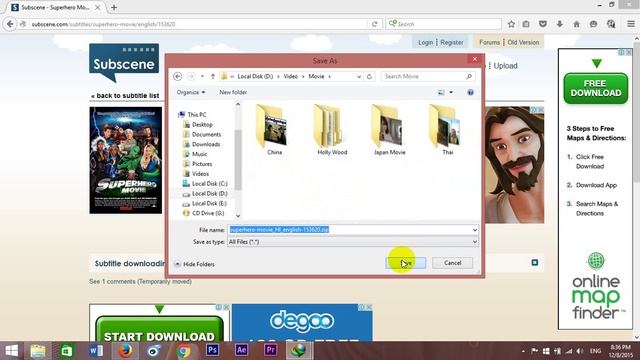Bookmark this page with star icon
Viewport: 640px width, 360px height.
click(x=511, y=24)
